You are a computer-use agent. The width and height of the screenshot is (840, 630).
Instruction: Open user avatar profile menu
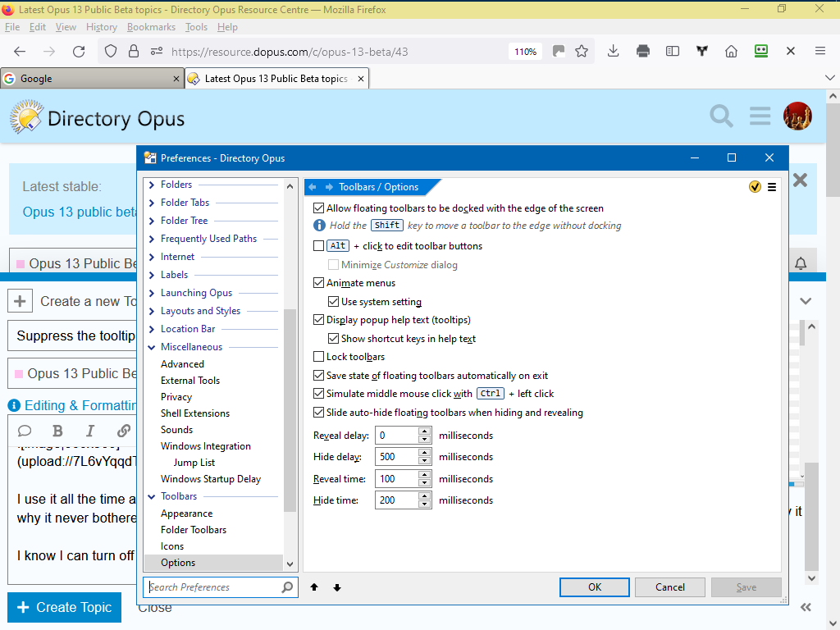[797, 116]
